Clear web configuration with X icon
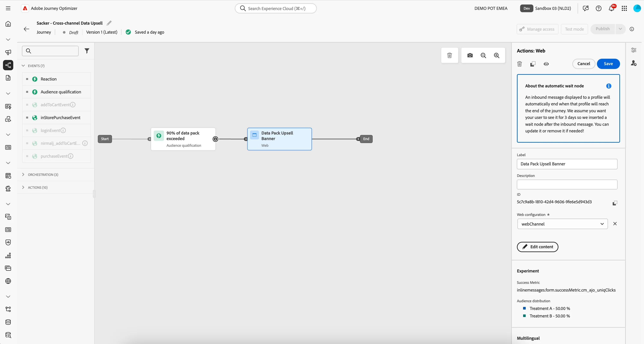The image size is (644, 344). point(615,224)
